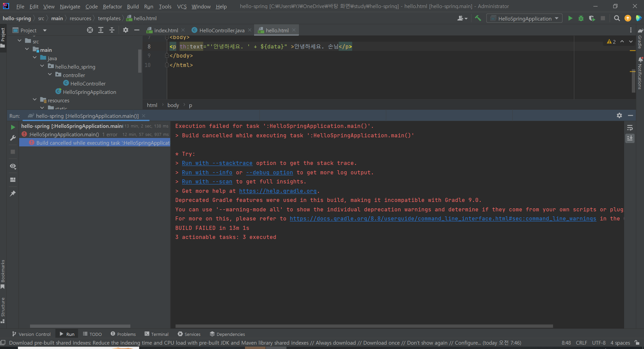Switch to index.html editor tab
644x349 pixels.
[166, 30]
